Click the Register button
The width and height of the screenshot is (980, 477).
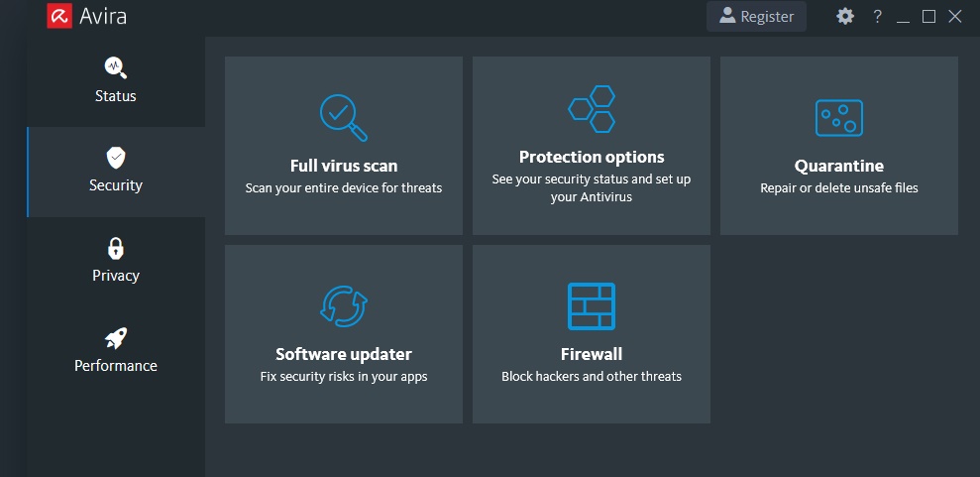(x=756, y=16)
